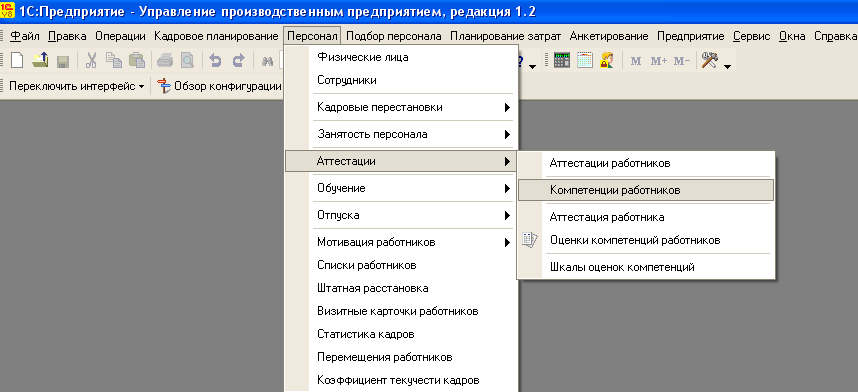Click the Redo arrow icon
This screenshot has width=858, height=392.
coord(238,60)
